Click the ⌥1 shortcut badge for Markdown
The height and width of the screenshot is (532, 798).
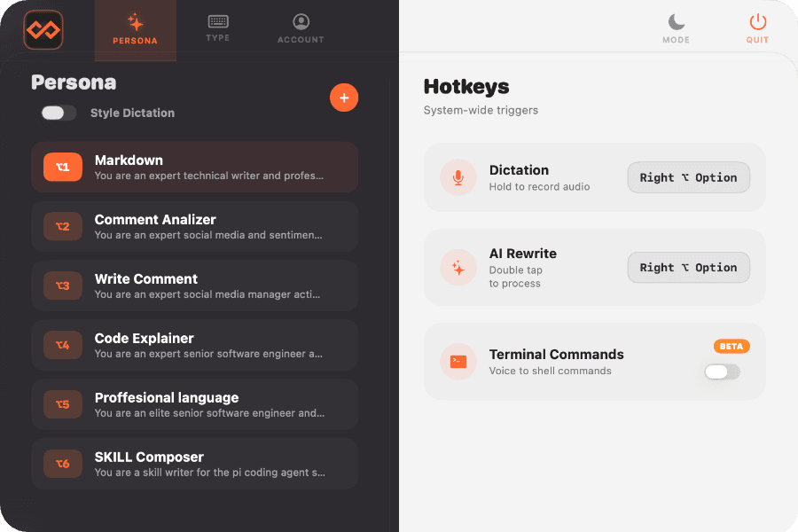pos(63,167)
